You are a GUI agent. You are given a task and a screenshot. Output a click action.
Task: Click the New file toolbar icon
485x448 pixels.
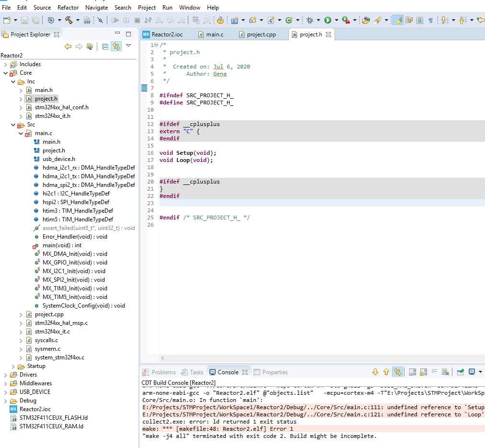coord(7,21)
